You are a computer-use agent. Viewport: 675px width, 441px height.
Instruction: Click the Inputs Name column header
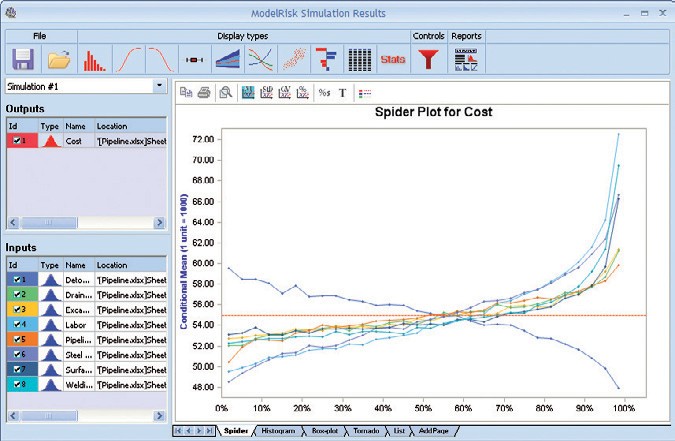78,265
